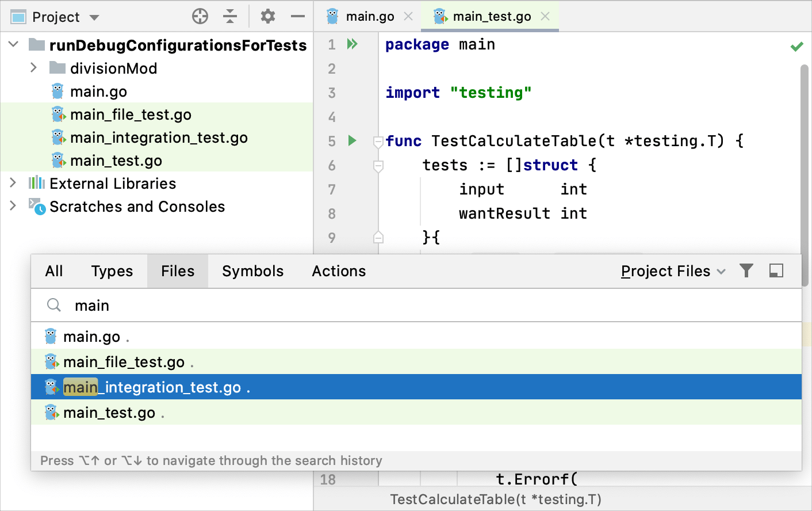Screen dimensions: 812x511
Task: Select divisionMod folder label
Action: pos(113,68)
